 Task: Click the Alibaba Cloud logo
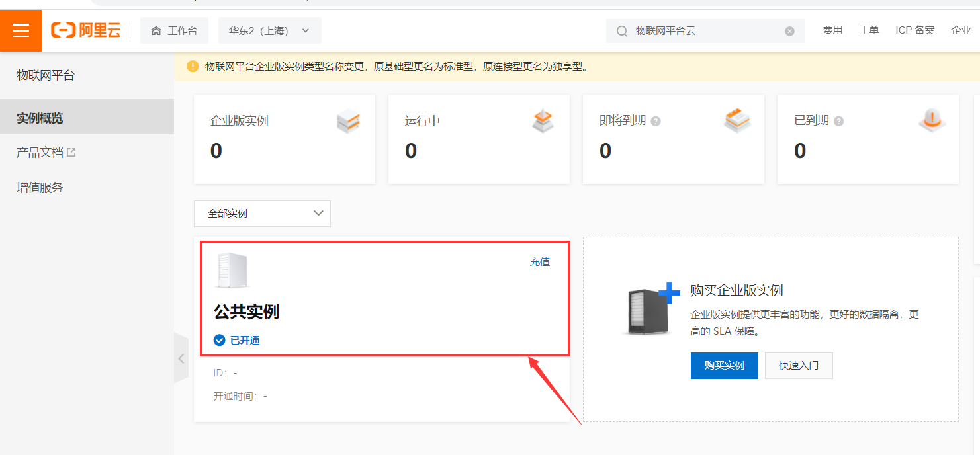coord(85,30)
